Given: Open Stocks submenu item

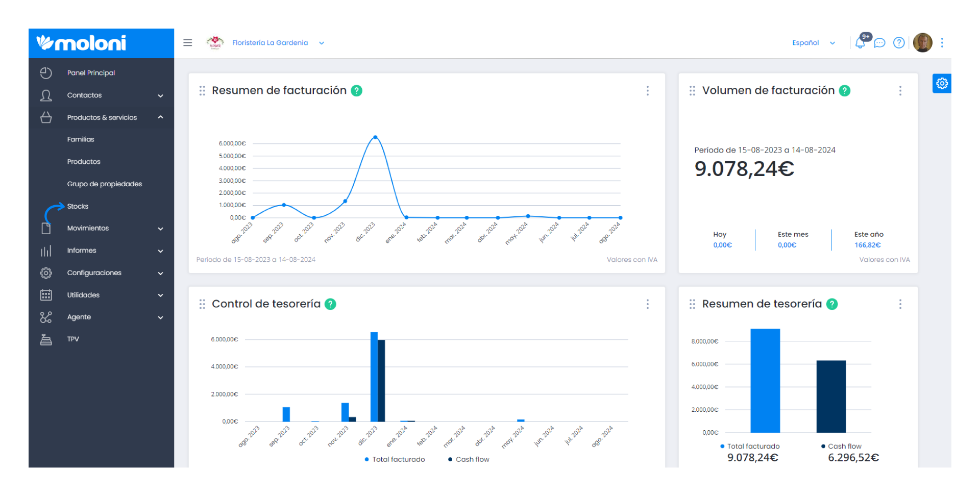Looking at the screenshot, I should point(78,206).
